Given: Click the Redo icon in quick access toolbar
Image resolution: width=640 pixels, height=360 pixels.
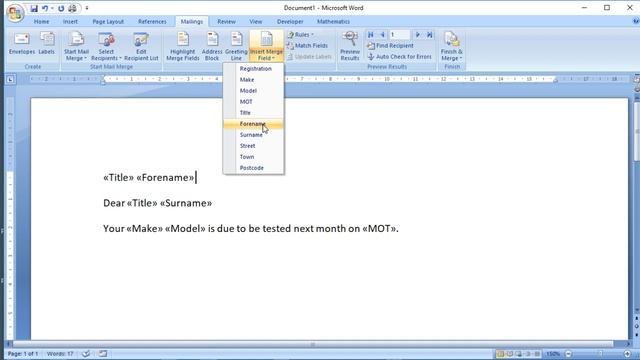Looking at the screenshot, I should tap(61, 8).
